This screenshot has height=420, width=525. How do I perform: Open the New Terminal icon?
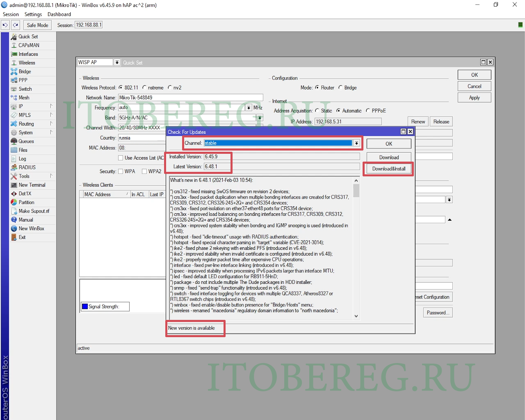pos(14,185)
